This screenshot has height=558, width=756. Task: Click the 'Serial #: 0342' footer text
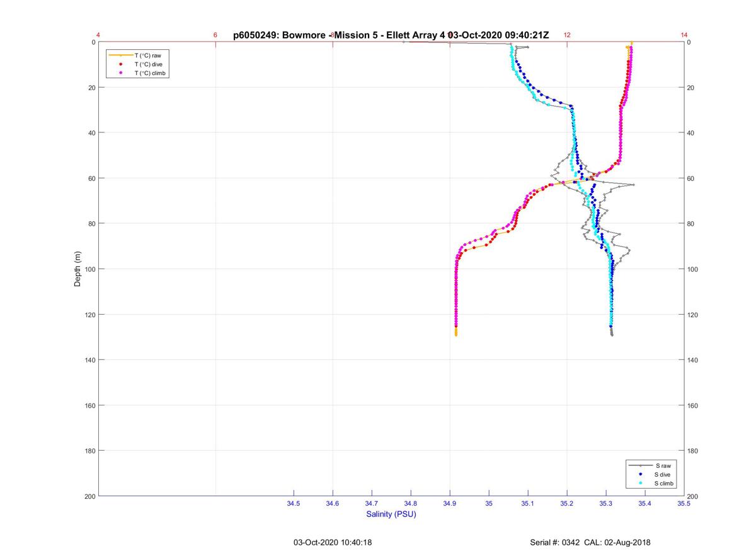pos(554,543)
